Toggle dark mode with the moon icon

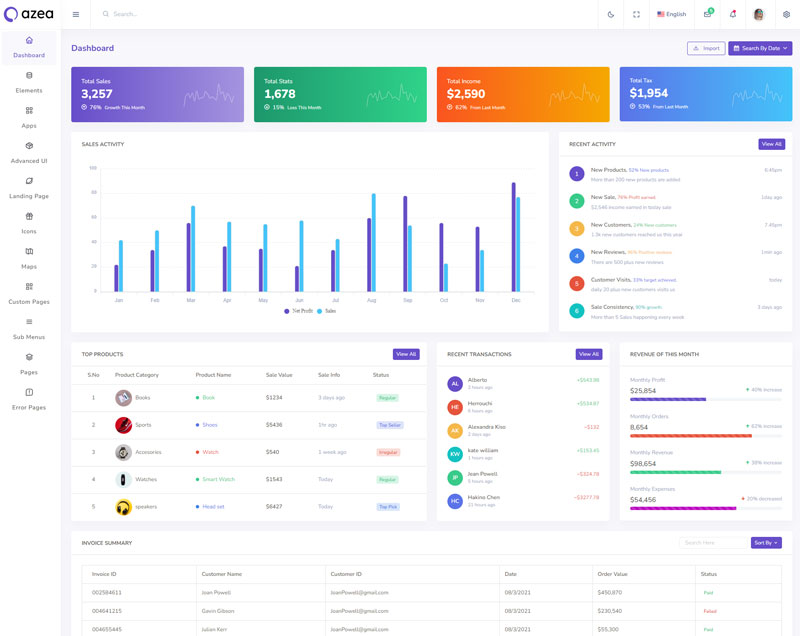(611, 14)
